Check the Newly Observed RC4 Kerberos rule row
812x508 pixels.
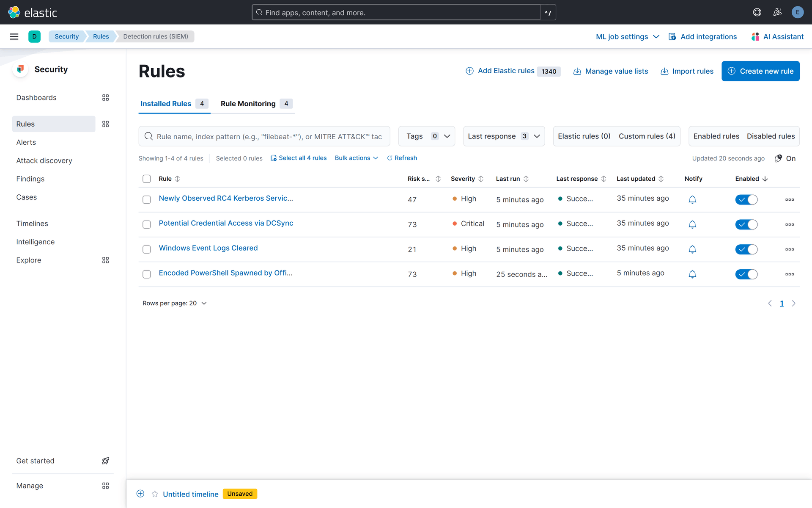[147, 199]
